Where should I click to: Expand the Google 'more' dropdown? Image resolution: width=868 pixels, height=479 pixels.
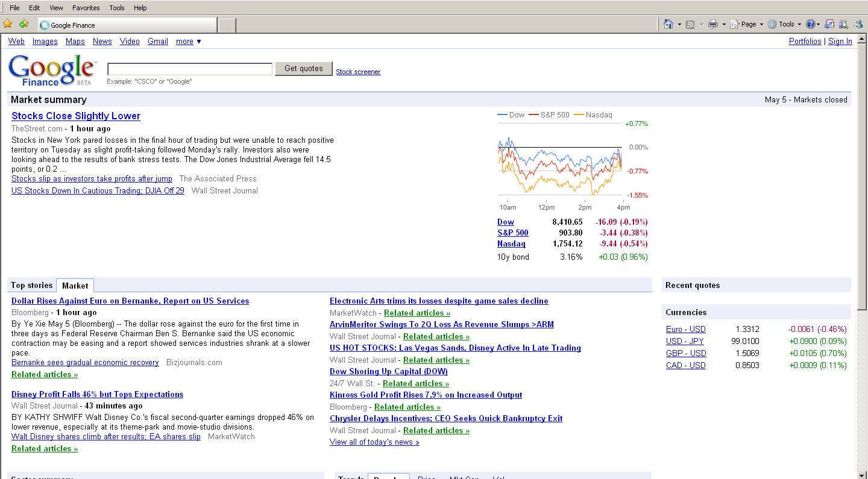pos(188,42)
